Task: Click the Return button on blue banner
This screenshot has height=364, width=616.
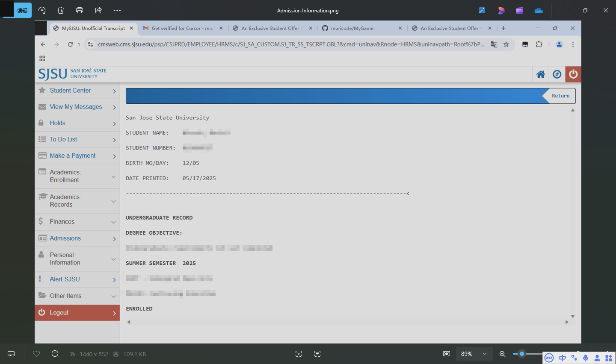Action: click(560, 96)
